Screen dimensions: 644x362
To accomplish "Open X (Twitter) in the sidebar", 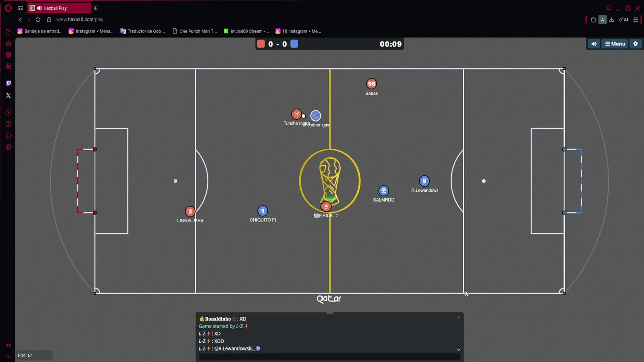I will coord(8,95).
